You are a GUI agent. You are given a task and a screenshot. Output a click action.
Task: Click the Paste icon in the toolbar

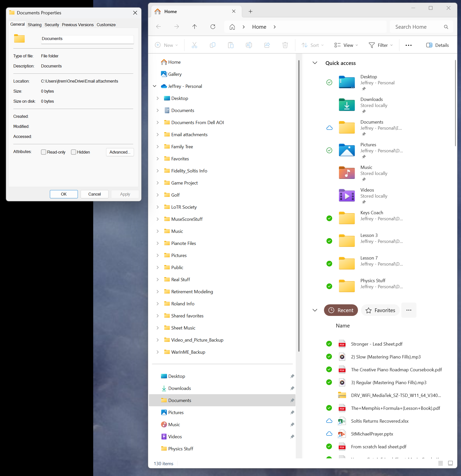point(230,45)
